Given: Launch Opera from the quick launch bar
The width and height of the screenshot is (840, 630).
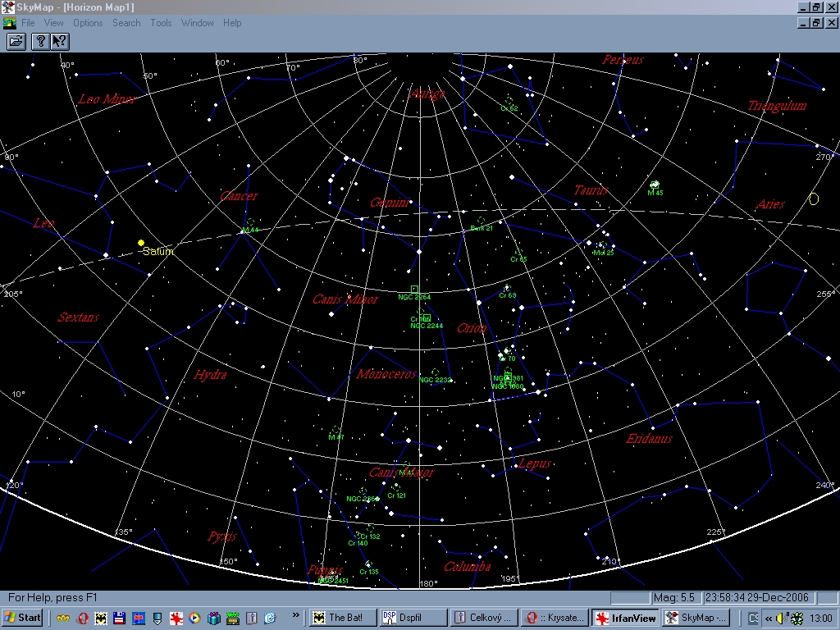Looking at the screenshot, I should pos(82,619).
